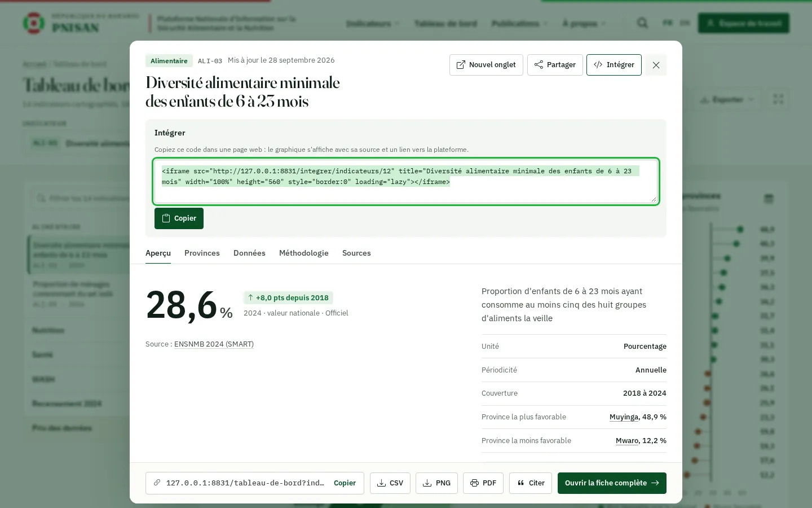Open the Données tab
812x508 pixels.
[249, 253]
